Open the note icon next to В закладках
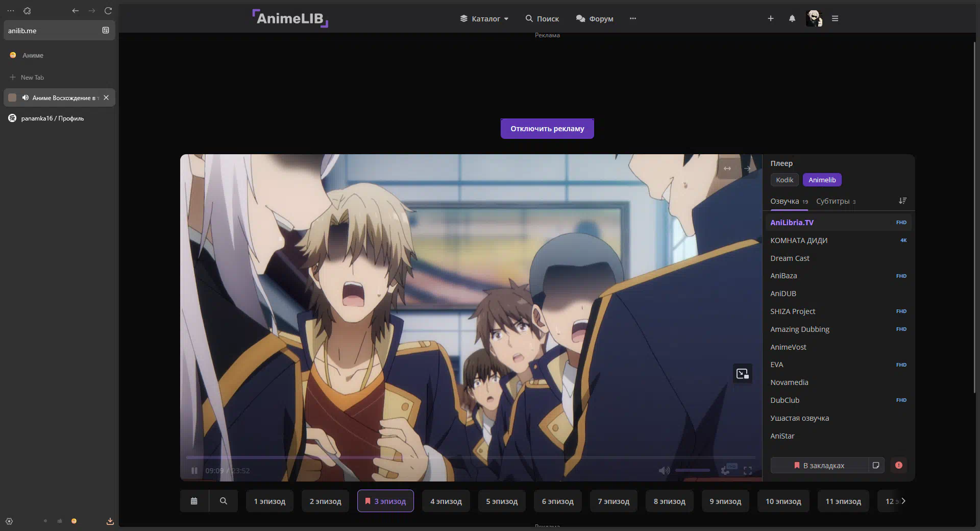Viewport: 980px width, 531px height. [x=876, y=465]
